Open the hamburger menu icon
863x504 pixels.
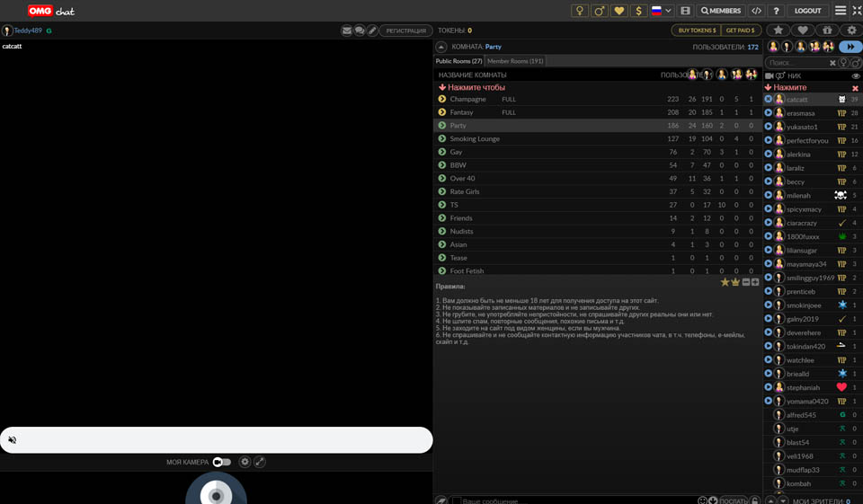point(840,11)
